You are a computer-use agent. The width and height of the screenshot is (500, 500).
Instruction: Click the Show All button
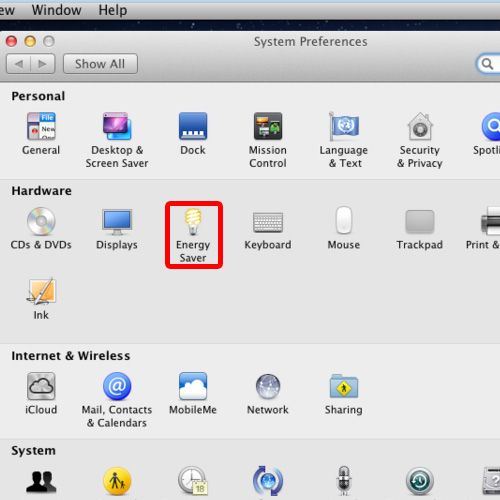click(x=100, y=64)
